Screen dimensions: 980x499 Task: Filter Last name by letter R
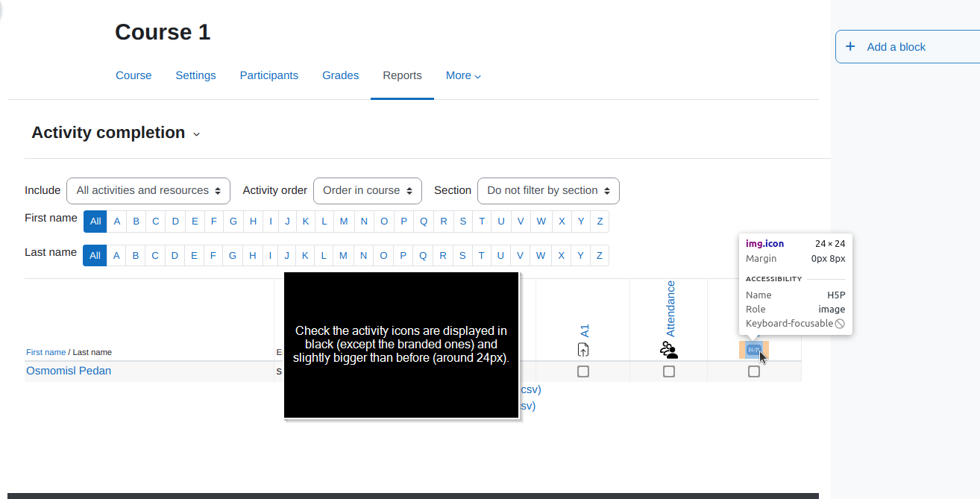pos(443,256)
